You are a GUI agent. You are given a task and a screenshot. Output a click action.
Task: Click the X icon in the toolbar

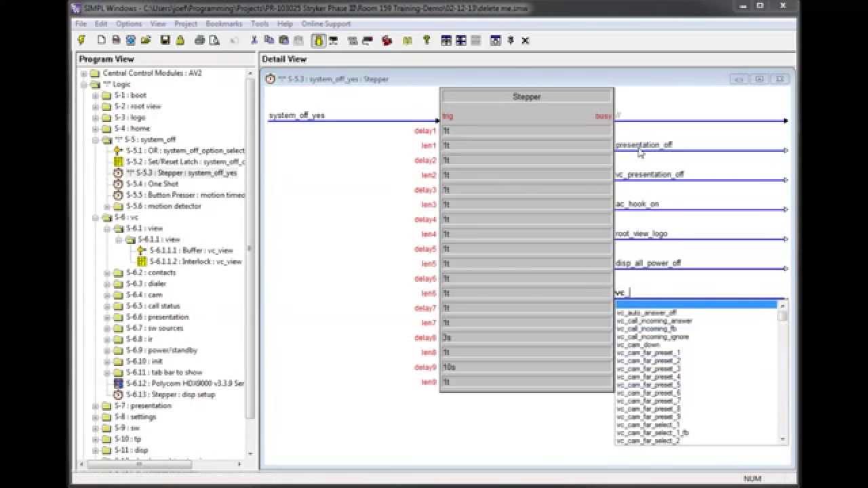point(525,41)
